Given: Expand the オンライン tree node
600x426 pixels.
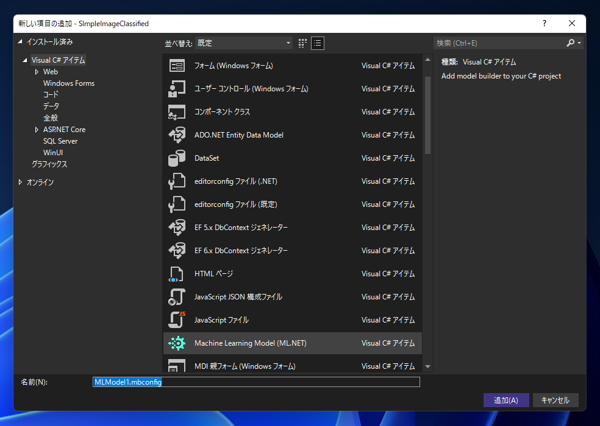Looking at the screenshot, I should tap(20, 183).
